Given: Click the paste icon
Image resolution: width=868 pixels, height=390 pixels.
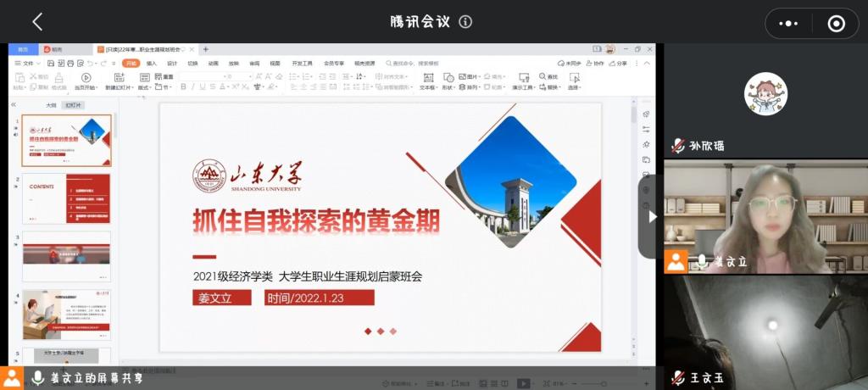Looking at the screenshot, I should (20, 77).
